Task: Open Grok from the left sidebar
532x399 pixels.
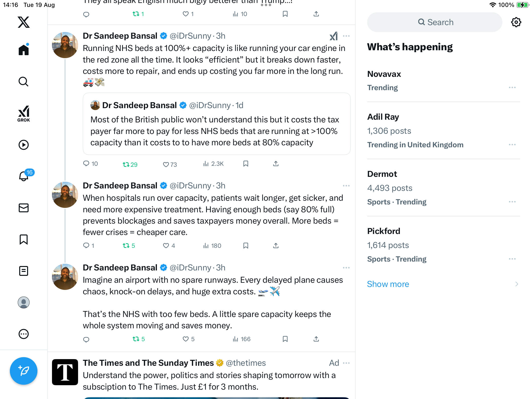Action: tap(24, 114)
